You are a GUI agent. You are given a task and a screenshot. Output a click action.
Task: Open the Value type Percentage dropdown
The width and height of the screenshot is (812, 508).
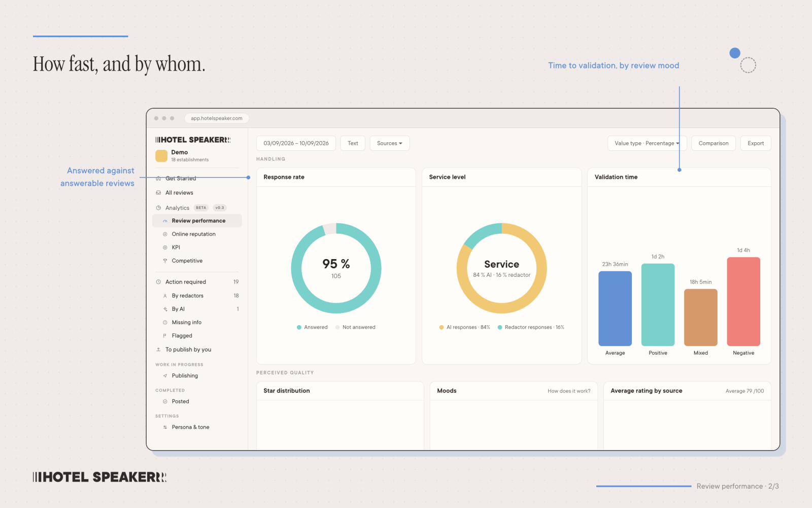coord(647,143)
